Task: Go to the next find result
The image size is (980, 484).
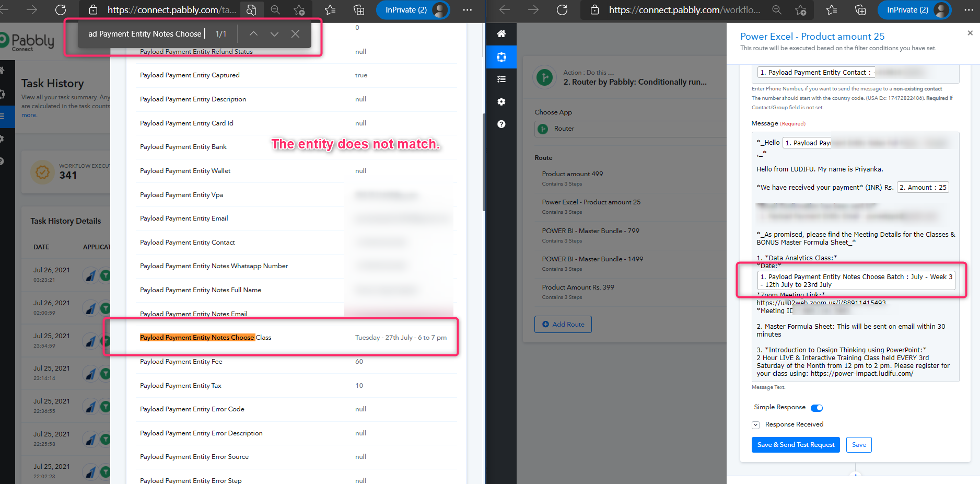Action: pyautogui.click(x=274, y=34)
